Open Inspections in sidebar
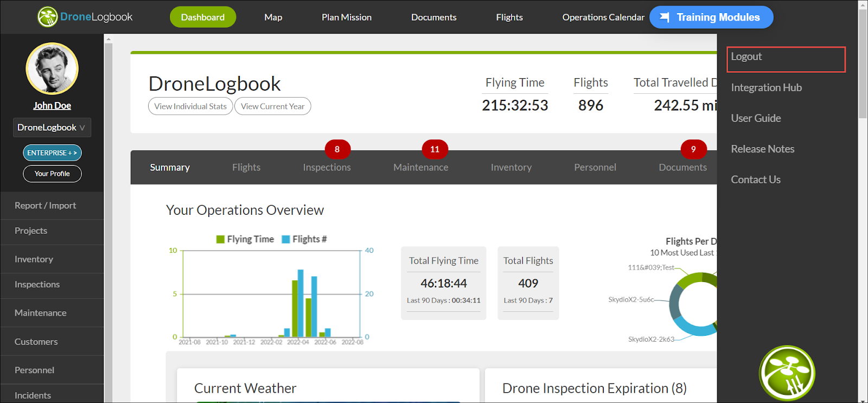Screen dimensions: 868x403 (52, 285)
